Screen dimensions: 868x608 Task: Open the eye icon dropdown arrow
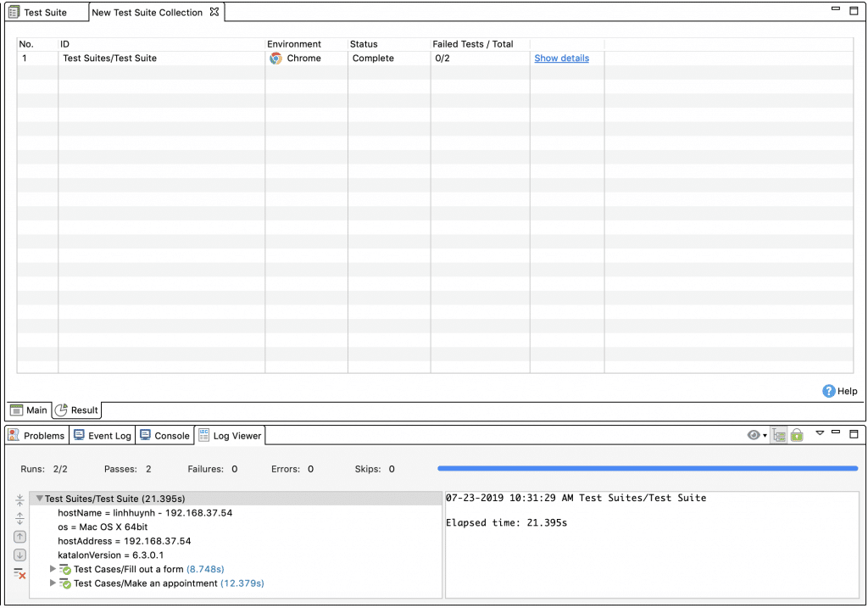(x=765, y=436)
